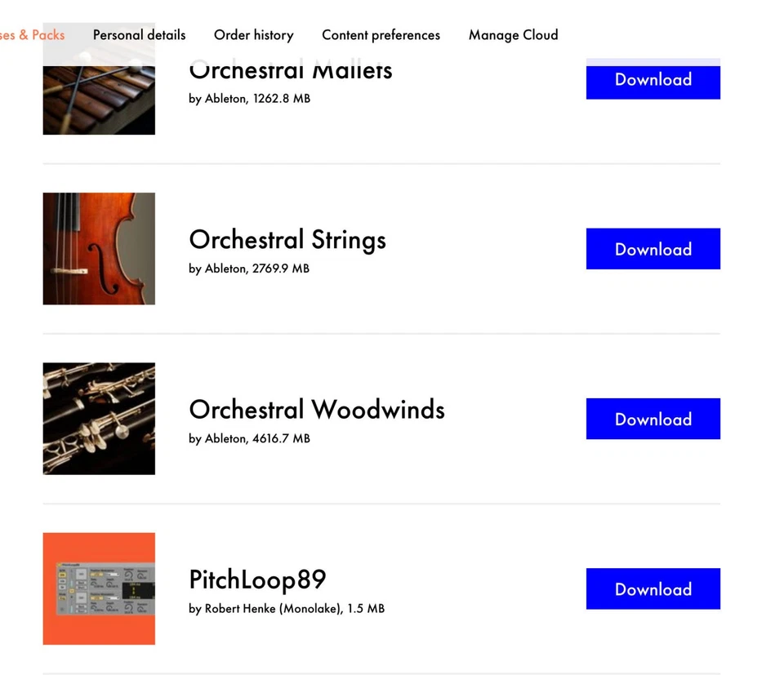Click the orange PitchLoop89 device thumbnail
784x675 pixels.
coord(99,588)
